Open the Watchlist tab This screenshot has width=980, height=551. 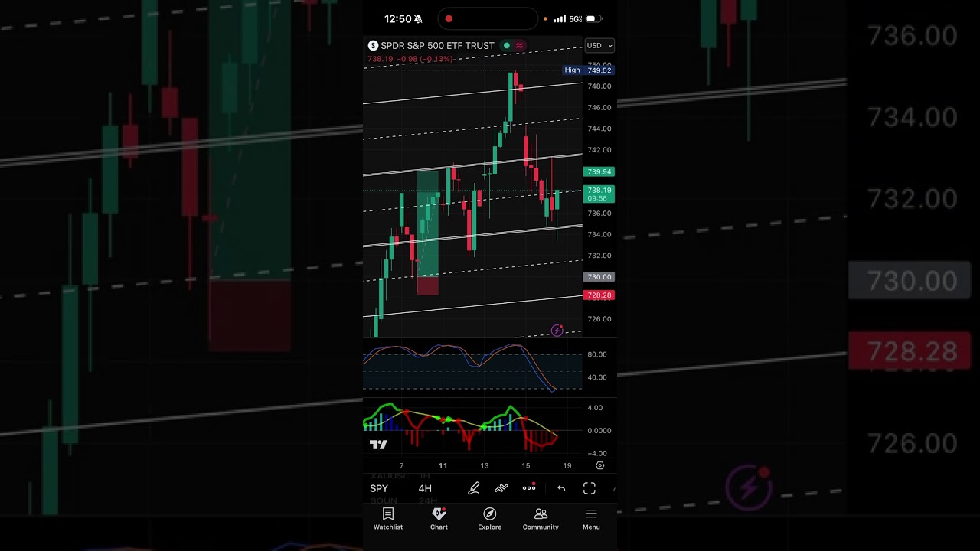pyautogui.click(x=388, y=519)
